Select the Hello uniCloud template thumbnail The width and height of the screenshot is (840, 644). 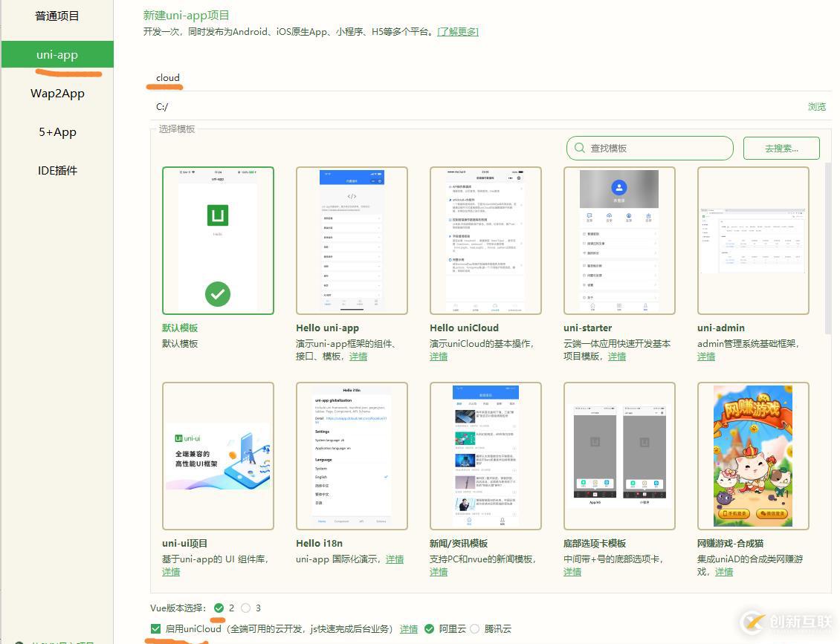click(485, 241)
